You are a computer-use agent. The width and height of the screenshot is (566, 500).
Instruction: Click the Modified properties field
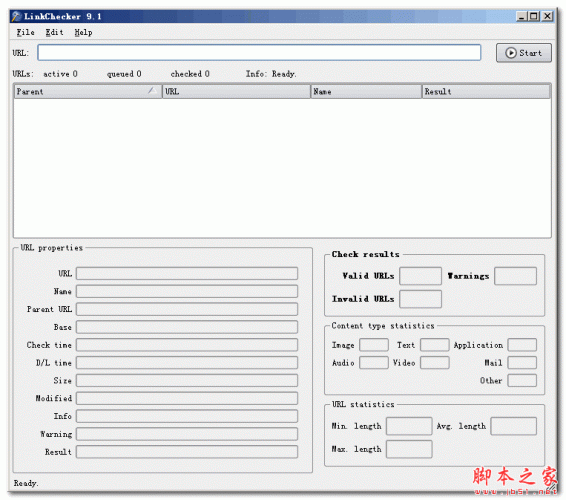tap(187, 398)
